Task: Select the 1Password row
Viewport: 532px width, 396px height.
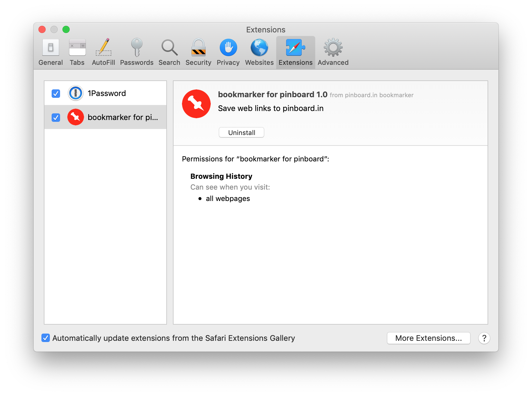Action: pos(105,93)
